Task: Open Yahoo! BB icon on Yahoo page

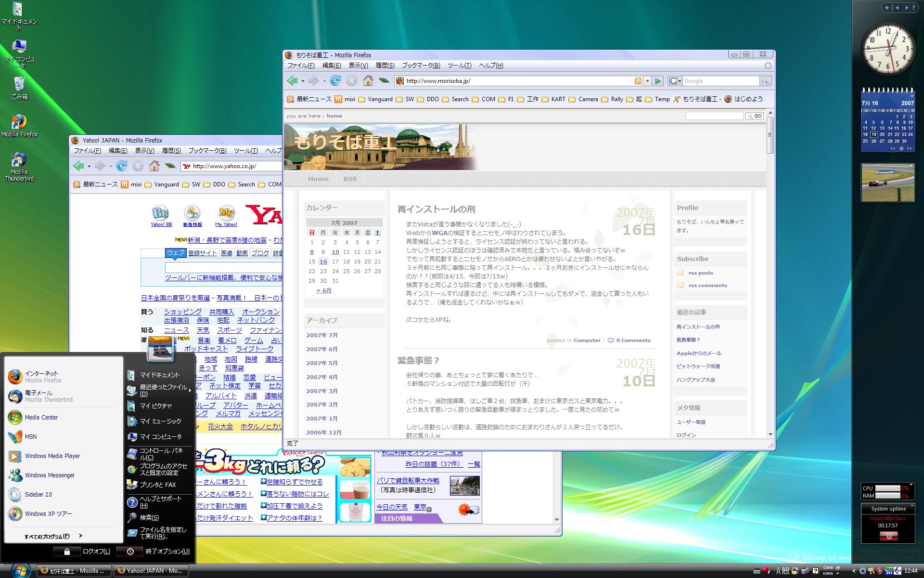Action: 161,216
